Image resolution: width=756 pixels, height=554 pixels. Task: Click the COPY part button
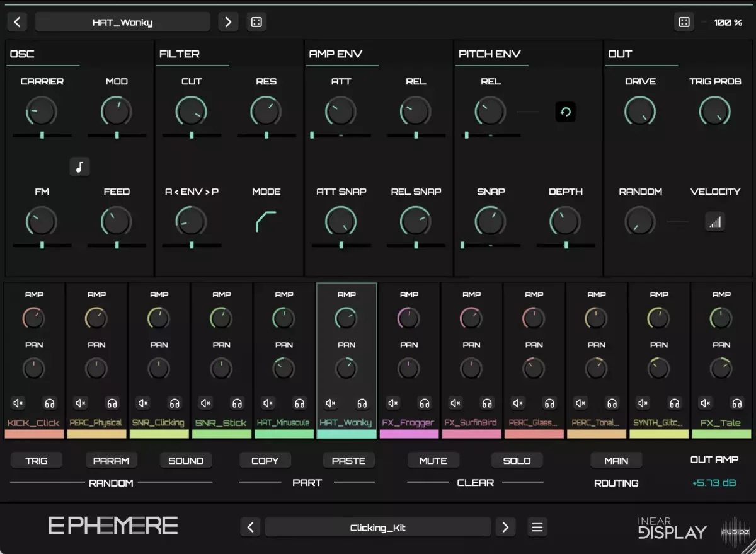[x=265, y=461]
